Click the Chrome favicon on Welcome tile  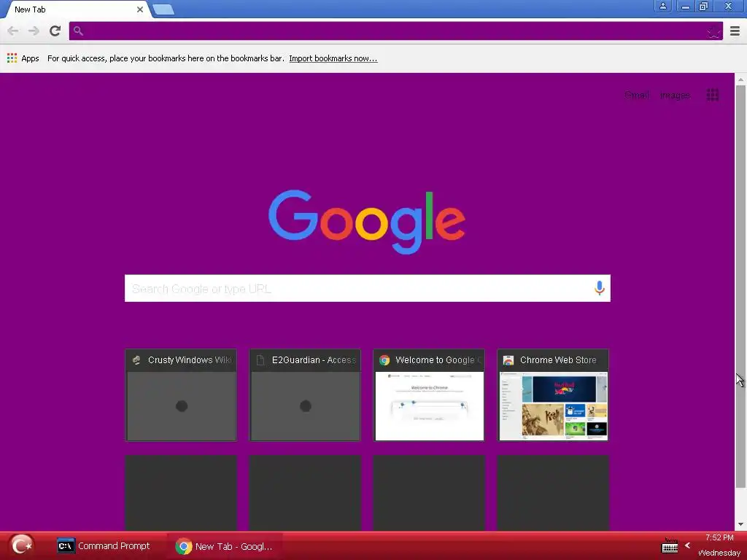click(x=384, y=360)
